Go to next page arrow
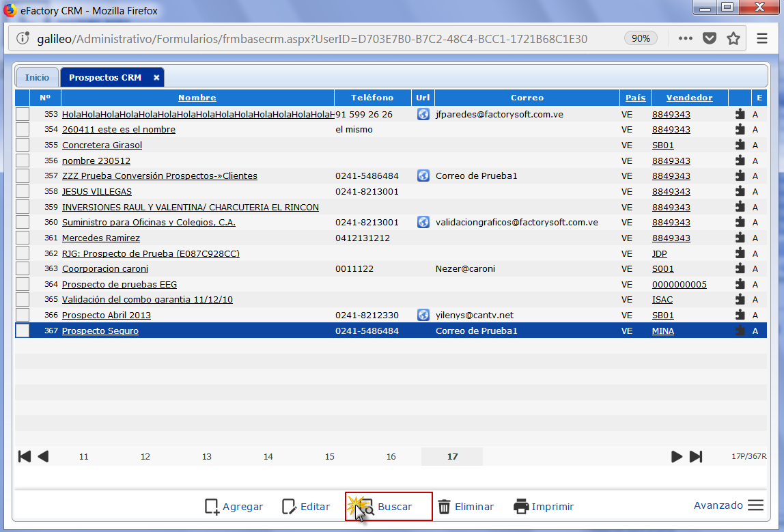The image size is (784, 532). click(x=677, y=456)
